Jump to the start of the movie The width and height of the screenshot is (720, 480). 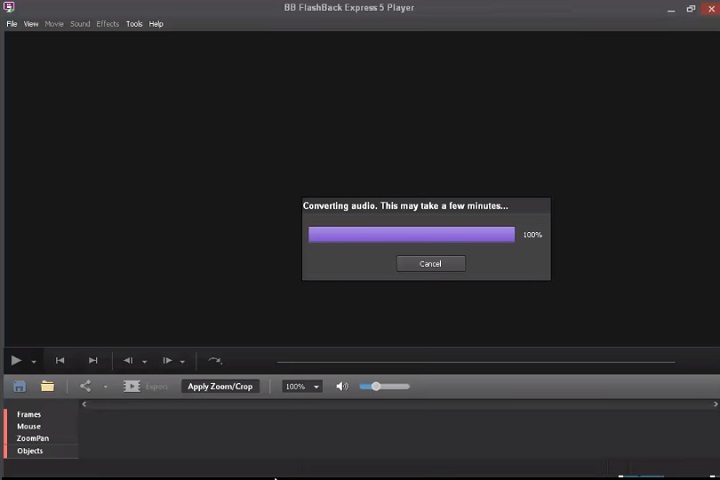click(x=60, y=361)
